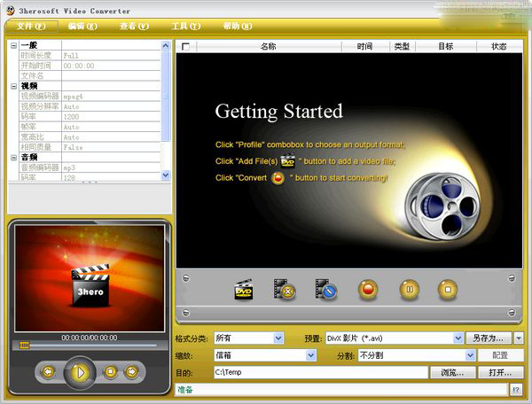Click the 配置 button

500,355
